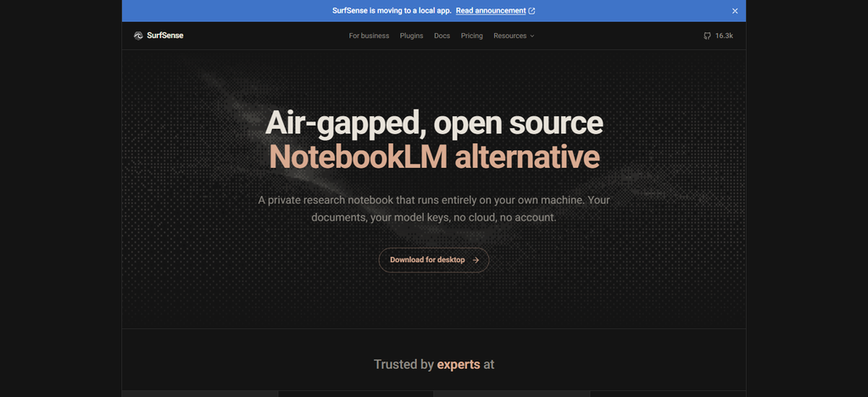The width and height of the screenshot is (868, 397).
Task: View the Pricing page
Action: tap(471, 36)
